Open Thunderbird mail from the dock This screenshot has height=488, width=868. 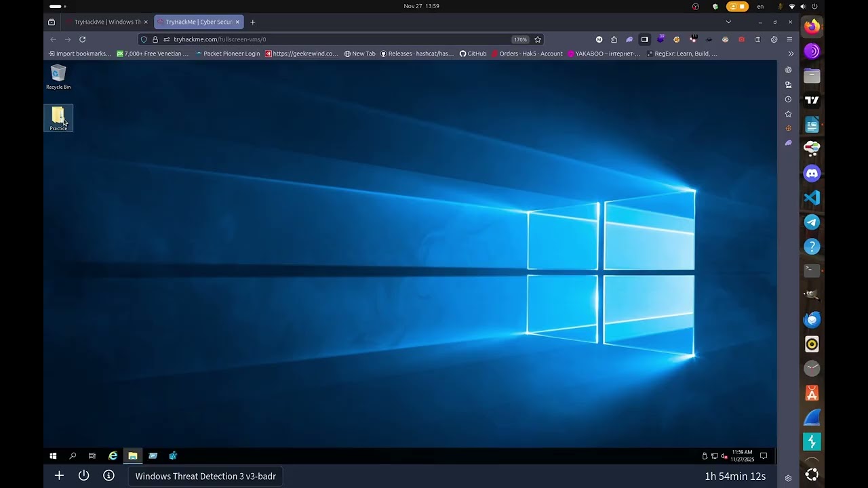[x=812, y=319]
